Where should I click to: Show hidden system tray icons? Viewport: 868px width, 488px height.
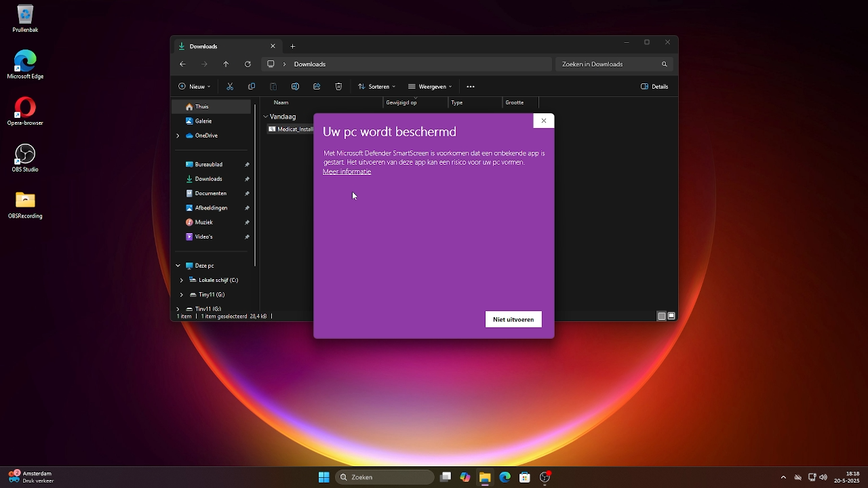tap(783, 477)
